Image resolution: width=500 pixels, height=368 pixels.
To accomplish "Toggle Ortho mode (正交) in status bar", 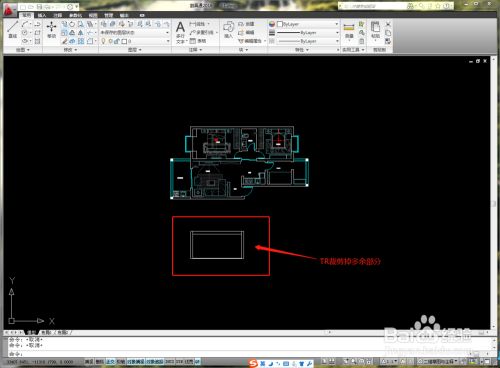I will 110,361.
